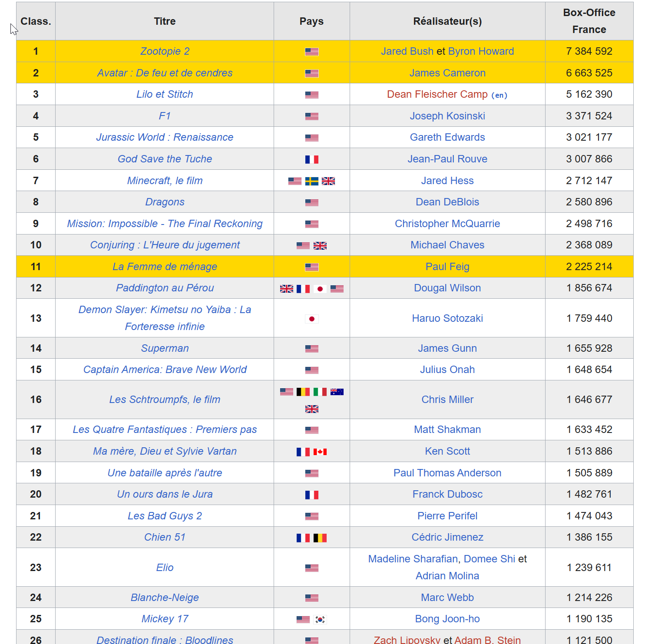Open the (en) link beside Dean Fleischer Camp
This screenshot has width=645, height=644.
[499, 95]
